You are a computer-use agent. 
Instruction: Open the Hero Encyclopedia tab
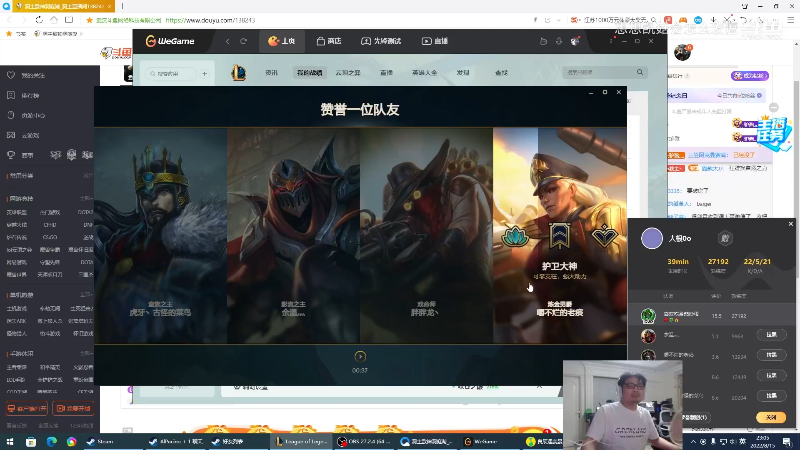tap(424, 72)
